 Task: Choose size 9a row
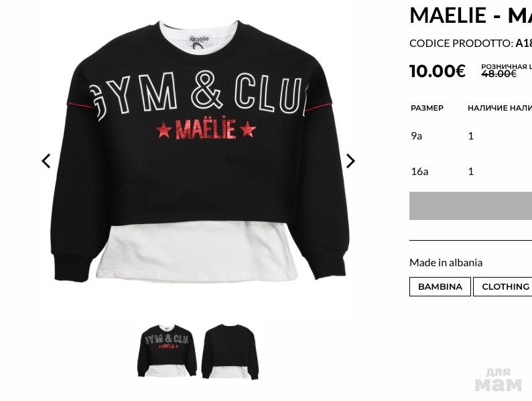470,136
